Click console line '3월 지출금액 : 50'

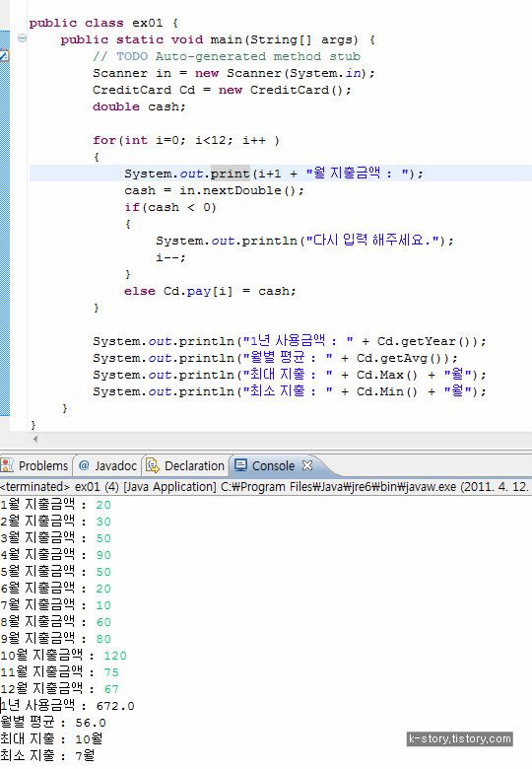click(x=56, y=537)
